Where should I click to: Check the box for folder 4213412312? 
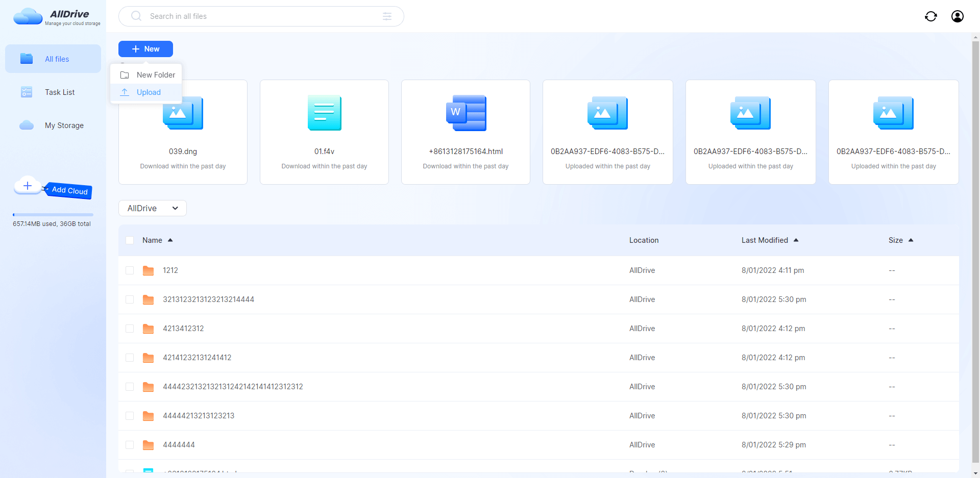(x=130, y=329)
